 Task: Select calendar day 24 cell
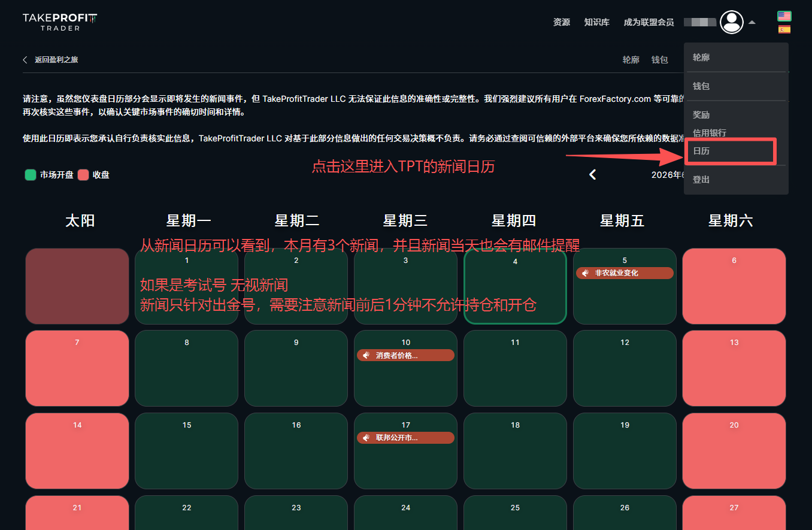(405, 513)
